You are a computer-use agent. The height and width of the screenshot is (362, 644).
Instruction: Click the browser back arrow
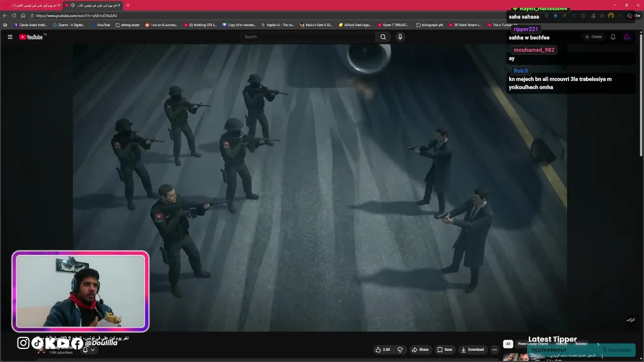coord(5,16)
